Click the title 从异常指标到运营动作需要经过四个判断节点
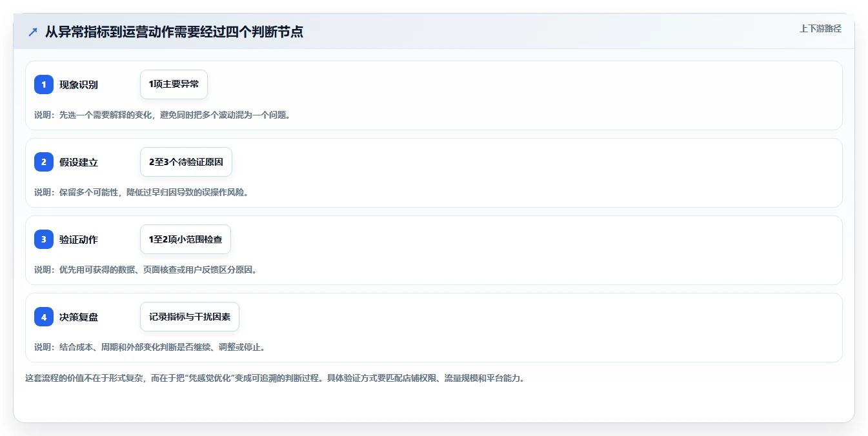This screenshot has height=436, width=868. point(174,32)
